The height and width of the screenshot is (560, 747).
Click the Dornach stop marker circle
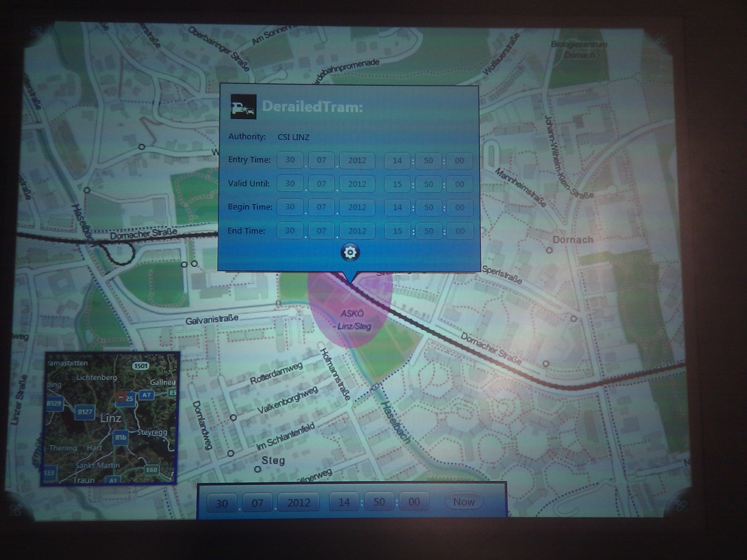tap(549, 250)
